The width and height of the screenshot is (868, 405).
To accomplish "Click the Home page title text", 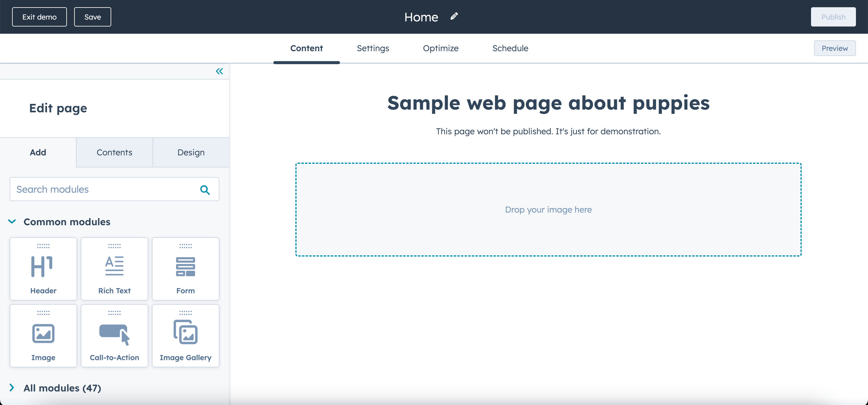I will click(421, 17).
